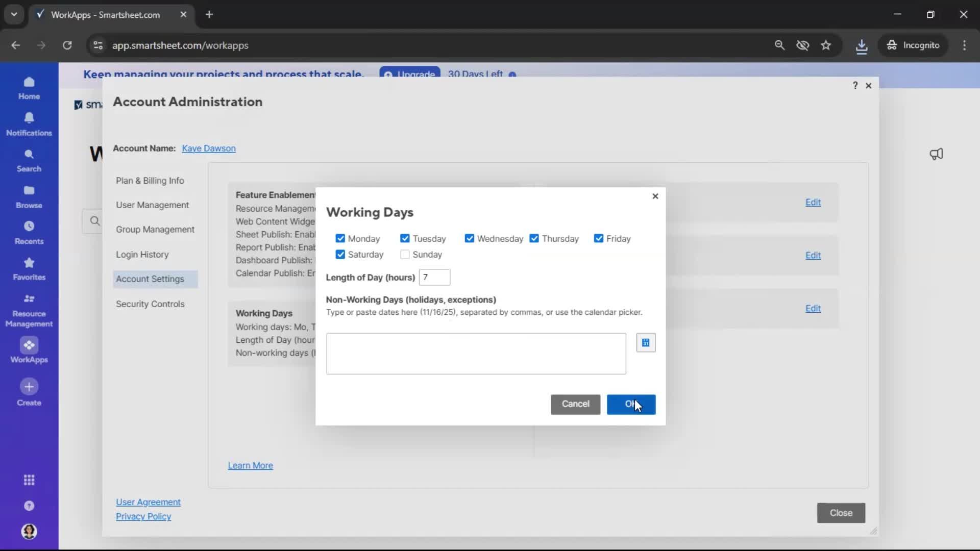Open the Kaye Dawson account link
Screen dimensions: 980x551
pos(208,148)
